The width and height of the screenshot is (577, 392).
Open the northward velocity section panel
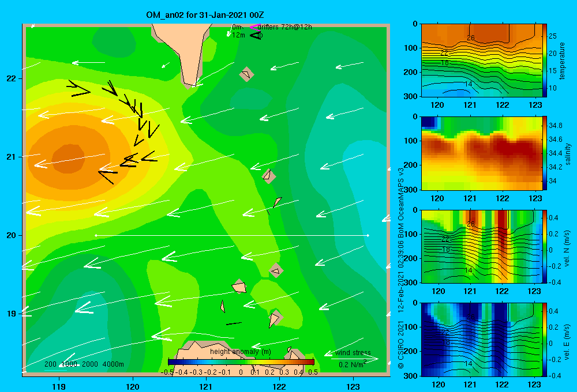481,246
